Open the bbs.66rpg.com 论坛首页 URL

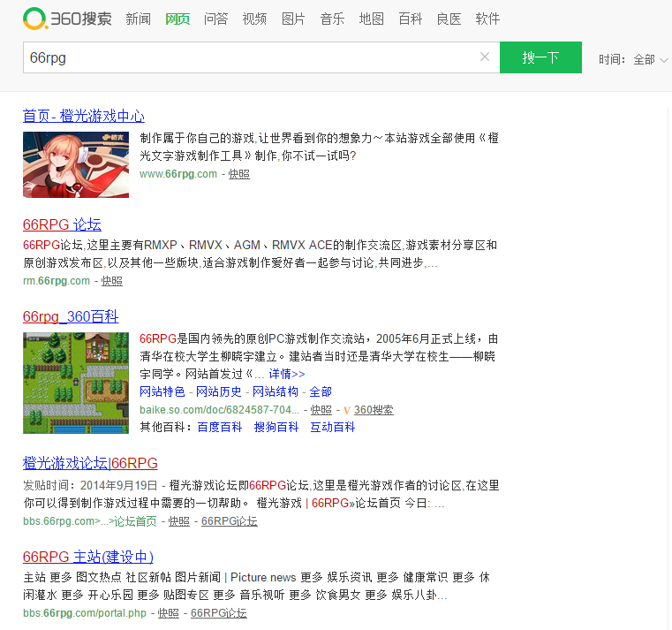(90, 521)
